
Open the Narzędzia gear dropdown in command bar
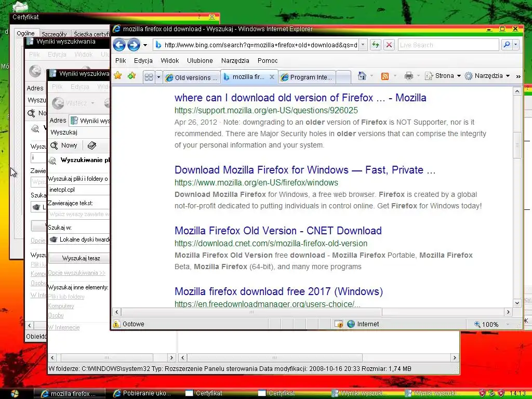pyautogui.click(x=487, y=76)
